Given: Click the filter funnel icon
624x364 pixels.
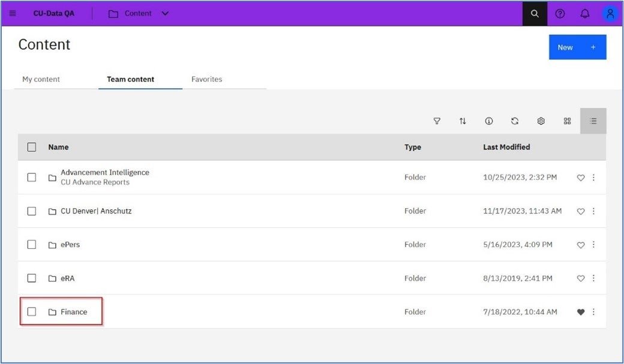Looking at the screenshot, I should coord(437,121).
